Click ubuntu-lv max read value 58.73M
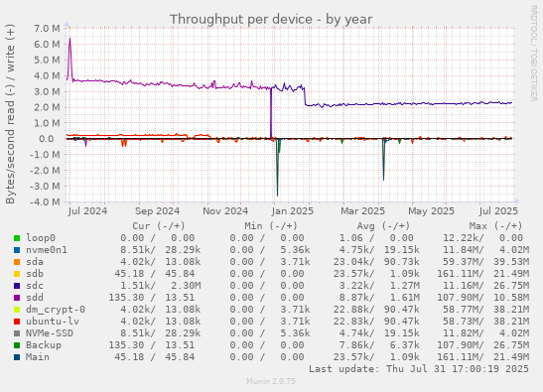 (463, 321)
